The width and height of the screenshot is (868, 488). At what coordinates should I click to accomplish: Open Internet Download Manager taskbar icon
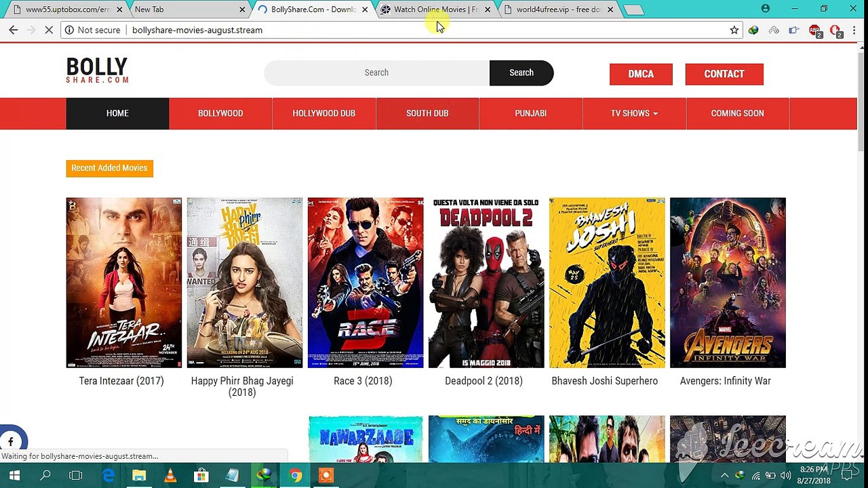pos(264,476)
